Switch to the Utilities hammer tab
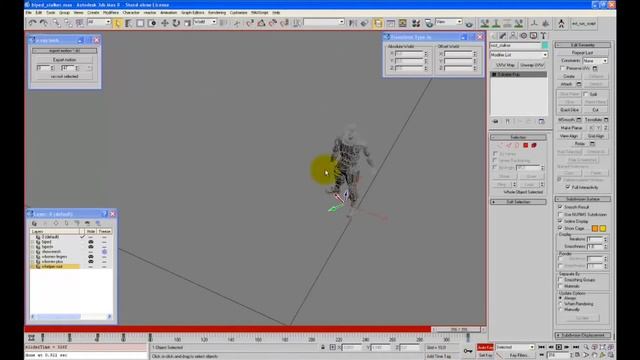The width and height of the screenshot is (640, 360). tap(543, 36)
